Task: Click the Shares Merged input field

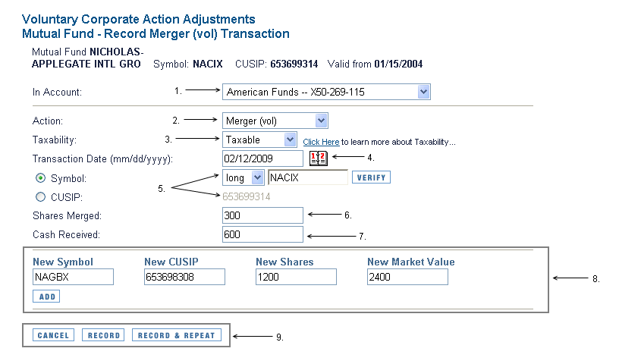Action: (x=262, y=215)
